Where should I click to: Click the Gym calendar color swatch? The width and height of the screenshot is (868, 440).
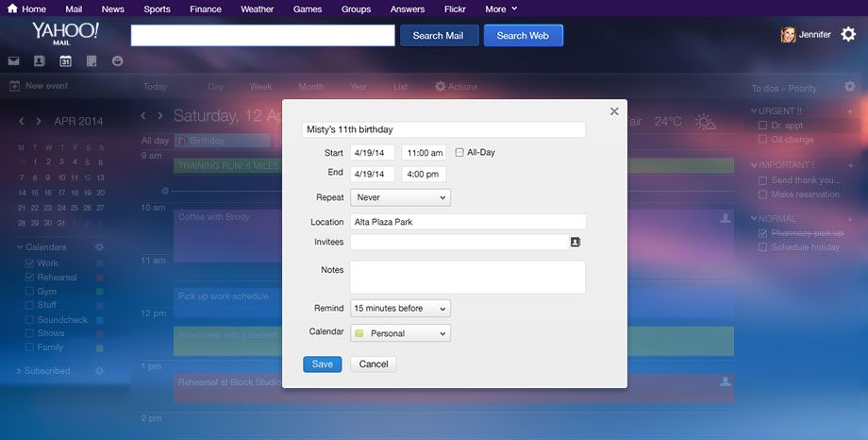click(100, 291)
